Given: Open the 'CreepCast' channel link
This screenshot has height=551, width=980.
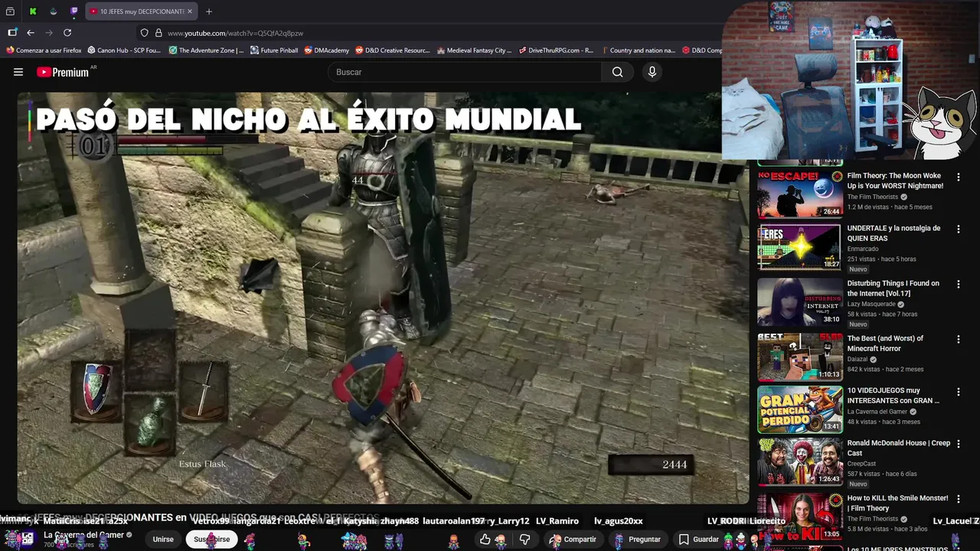Looking at the screenshot, I should pyautogui.click(x=861, y=464).
